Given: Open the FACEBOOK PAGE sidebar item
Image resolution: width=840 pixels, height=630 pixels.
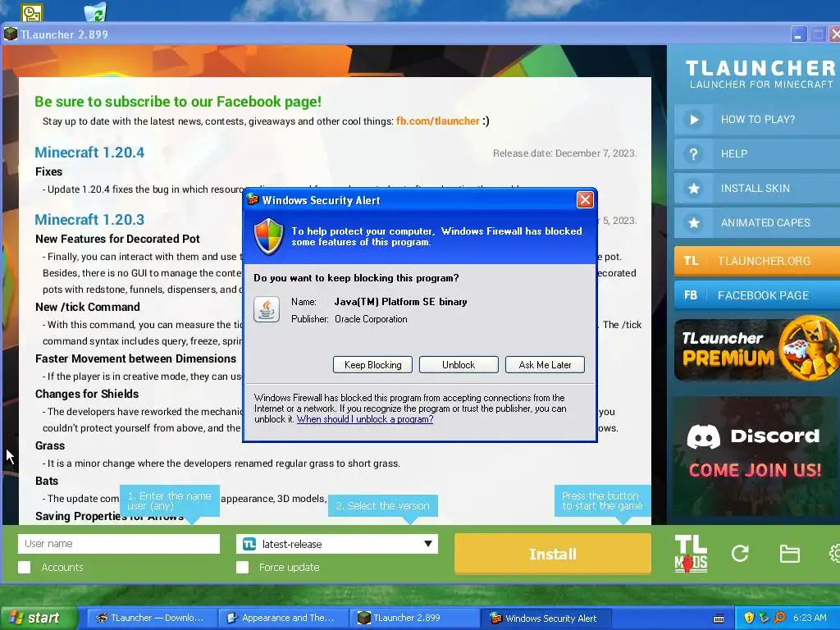Looking at the screenshot, I should (757, 295).
